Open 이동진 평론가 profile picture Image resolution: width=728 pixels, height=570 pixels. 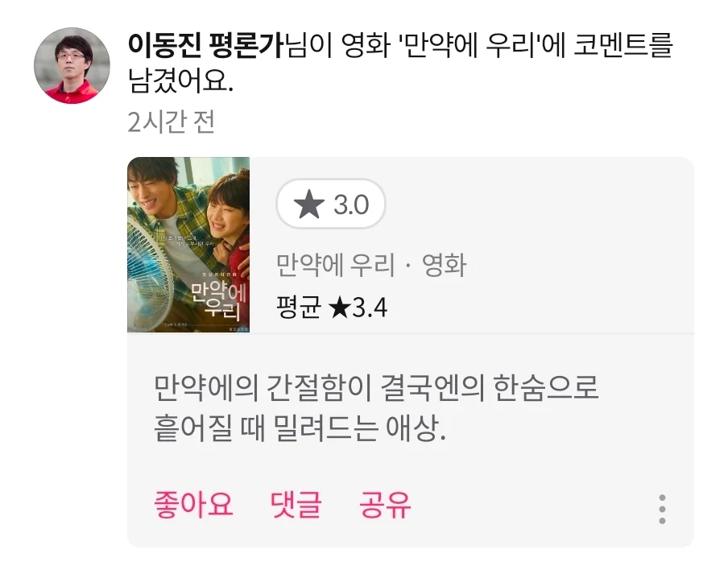[72, 65]
